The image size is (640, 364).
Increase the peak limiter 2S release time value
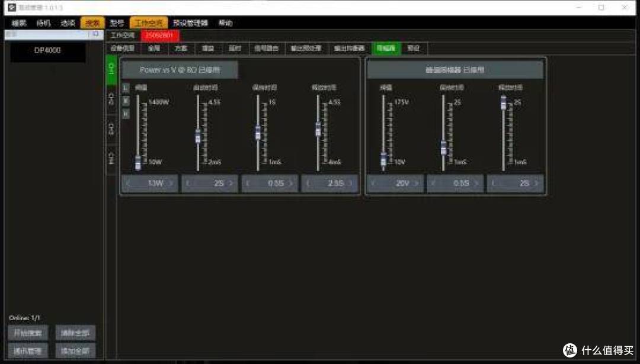coord(537,183)
